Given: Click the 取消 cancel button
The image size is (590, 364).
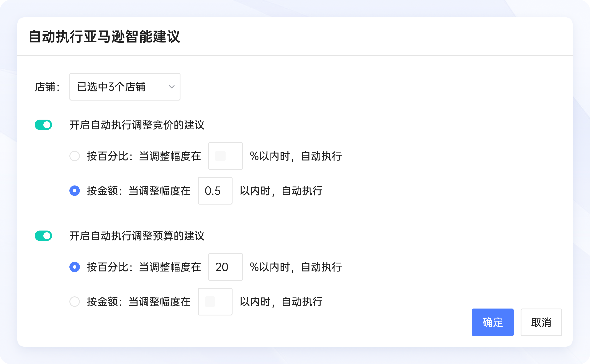Looking at the screenshot, I should pos(541,323).
